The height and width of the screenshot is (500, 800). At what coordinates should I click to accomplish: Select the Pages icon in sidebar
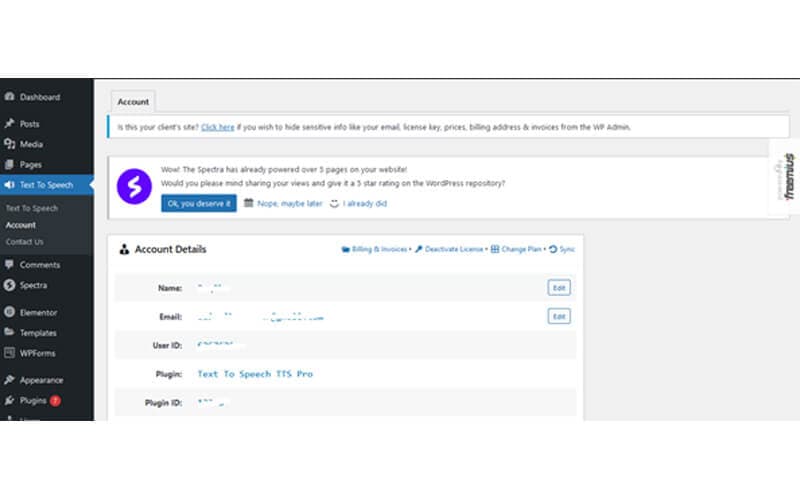9,164
